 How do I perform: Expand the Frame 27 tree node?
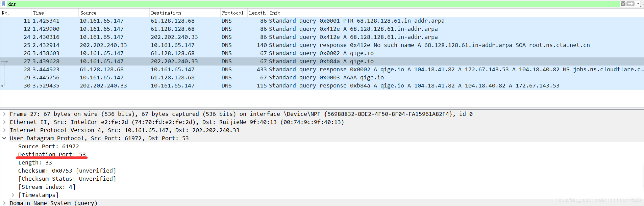pyautogui.click(x=4, y=114)
